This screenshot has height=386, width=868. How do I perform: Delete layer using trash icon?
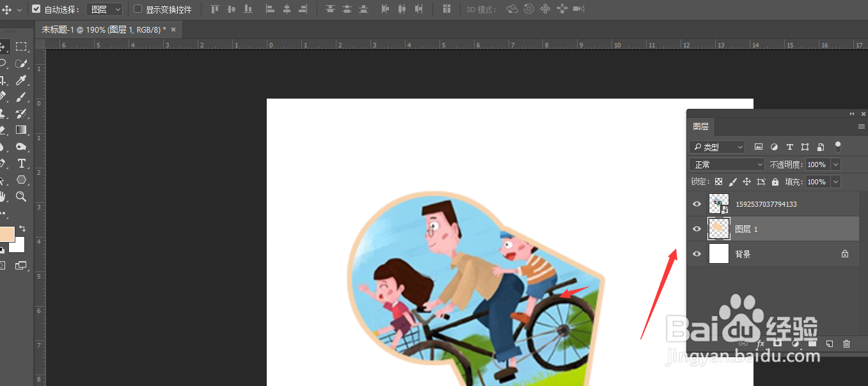[846, 344]
